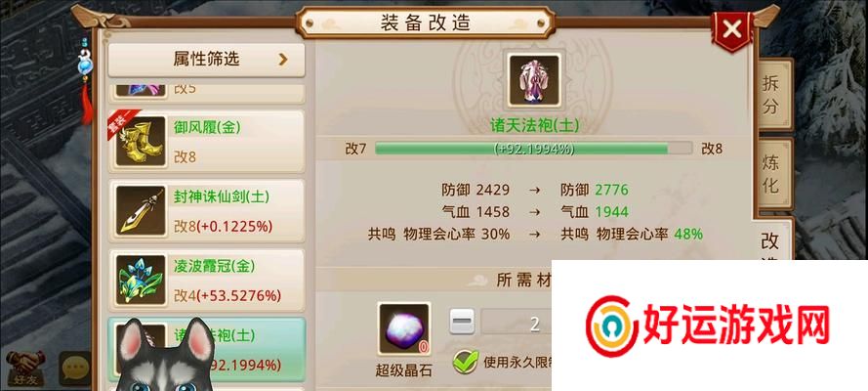Close the 装备改造 panel

pos(732,30)
